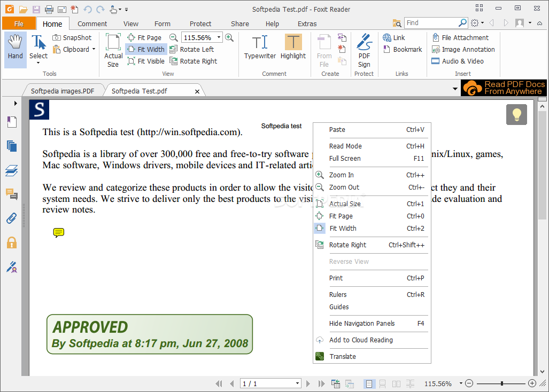Click the Actual Size ribbon button

pos(113,50)
